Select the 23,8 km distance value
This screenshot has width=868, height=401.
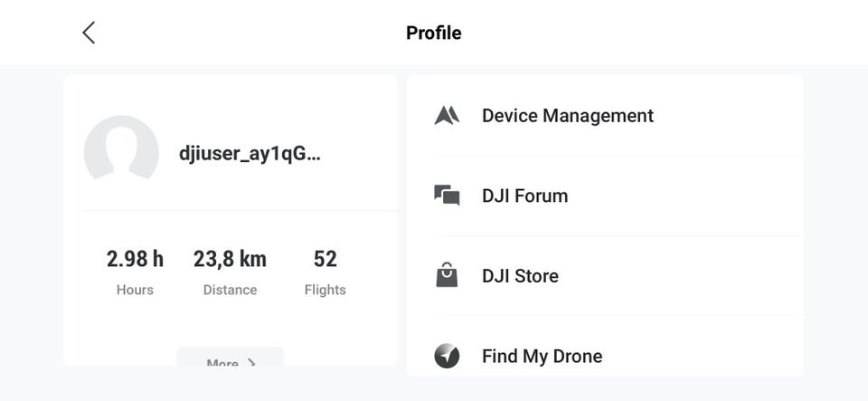[230, 259]
